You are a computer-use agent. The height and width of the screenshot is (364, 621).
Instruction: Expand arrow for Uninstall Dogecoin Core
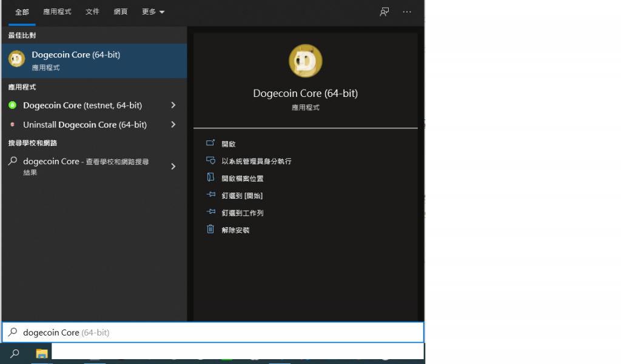[173, 125]
